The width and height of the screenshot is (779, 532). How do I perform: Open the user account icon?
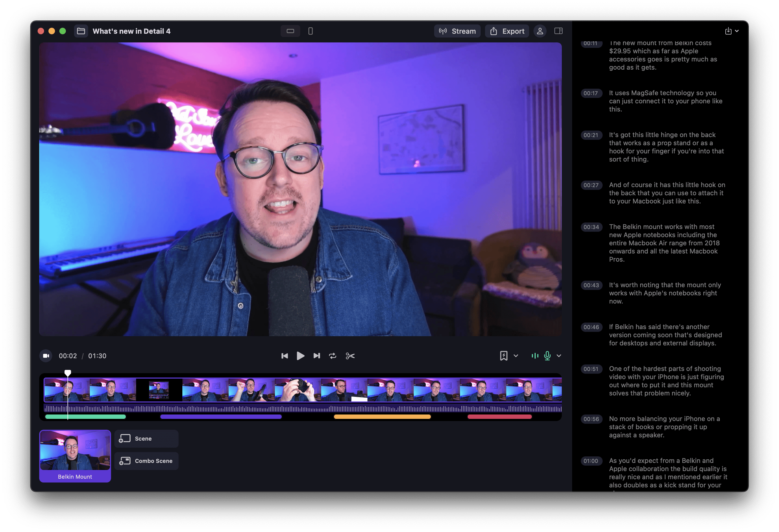pos(540,31)
